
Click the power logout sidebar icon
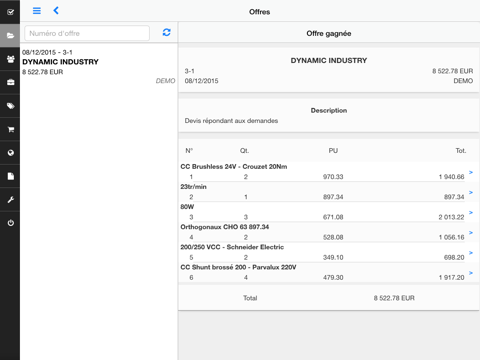point(10,223)
